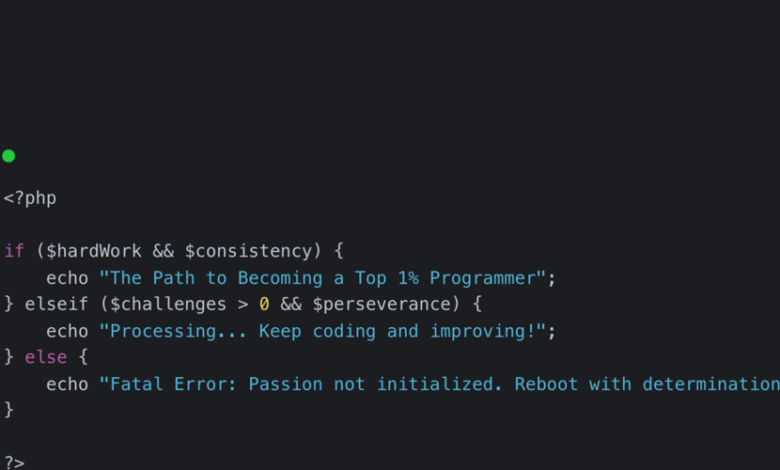Viewport: 780px width, 470px height.
Task: Click the <?php opening tag
Action: [30, 198]
